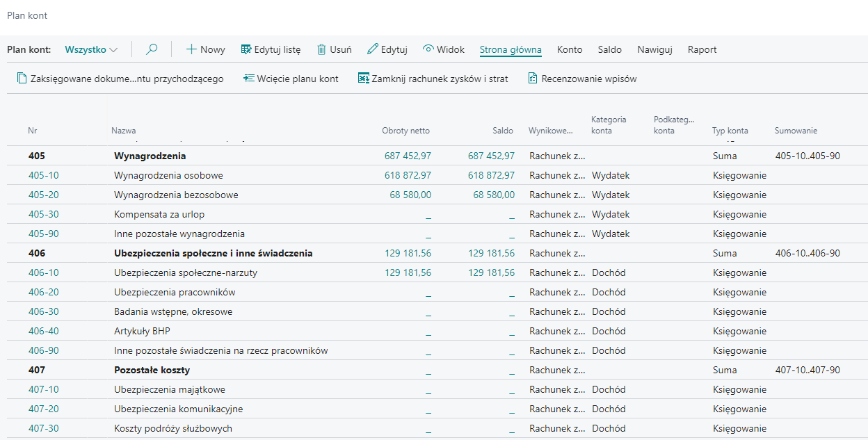Click the Widok eye icon
This screenshot has height=440, width=868.
[428, 49]
